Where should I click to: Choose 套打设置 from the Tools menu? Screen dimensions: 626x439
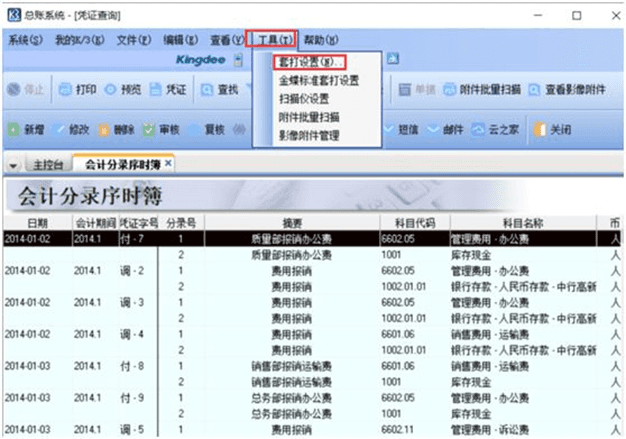[310, 62]
